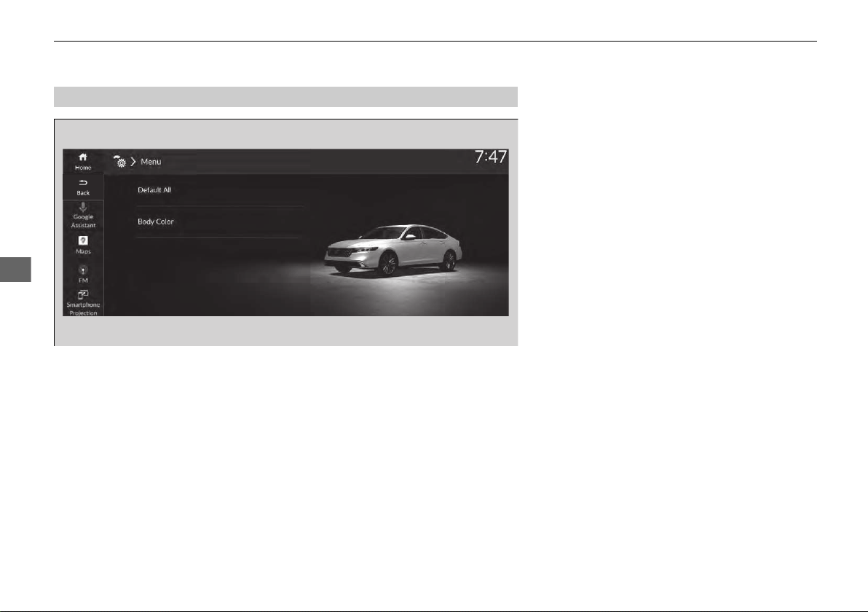This screenshot has height=612, width=868.
Task: Tap the car preview image
Action: click(394, 250)
